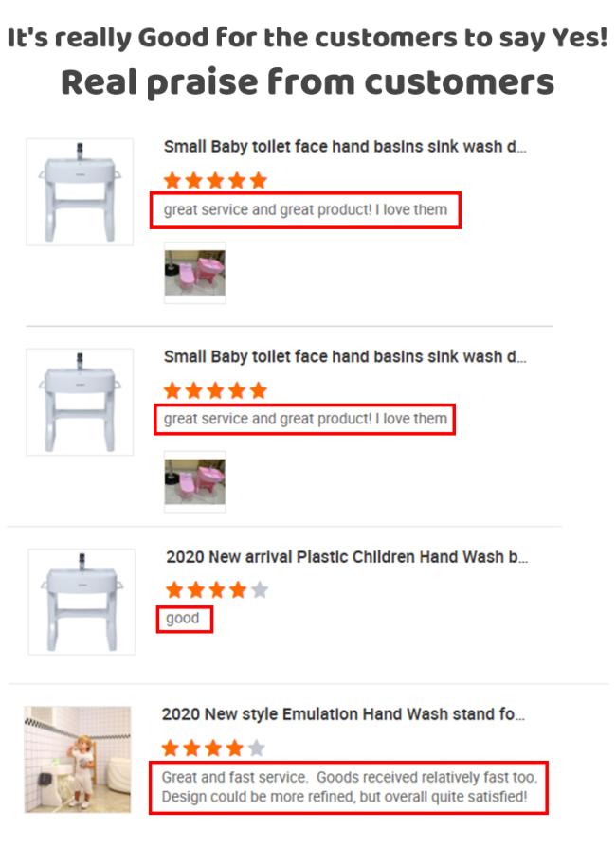
Task: Click 'Real praise from customers' heading
Action: [307, 82]
